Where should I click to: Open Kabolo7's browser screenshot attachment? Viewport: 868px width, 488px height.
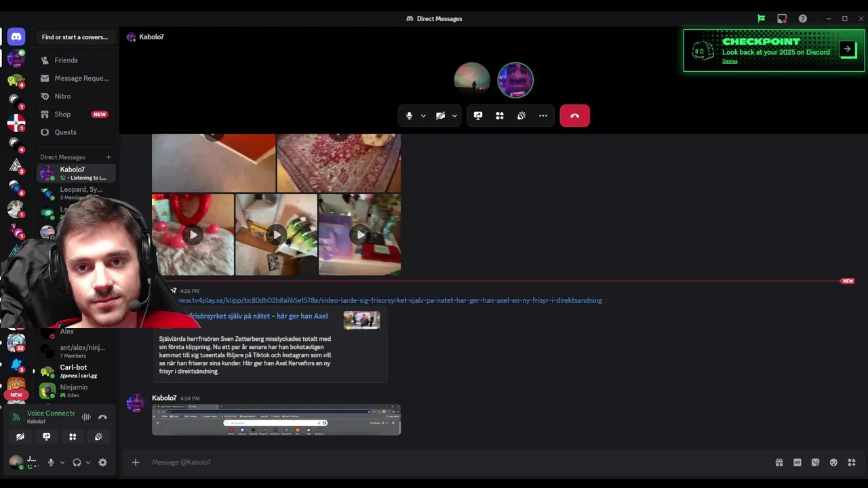[x=276, y=420]
